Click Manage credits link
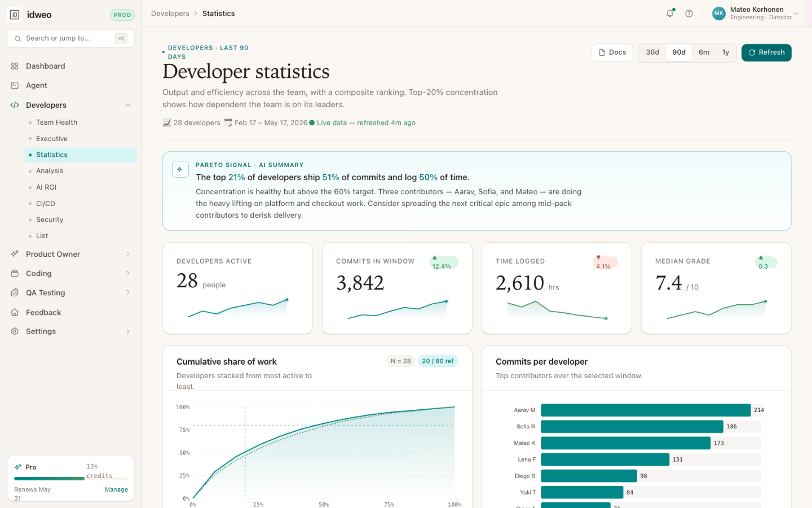The image size is (812, 508). 116,489
